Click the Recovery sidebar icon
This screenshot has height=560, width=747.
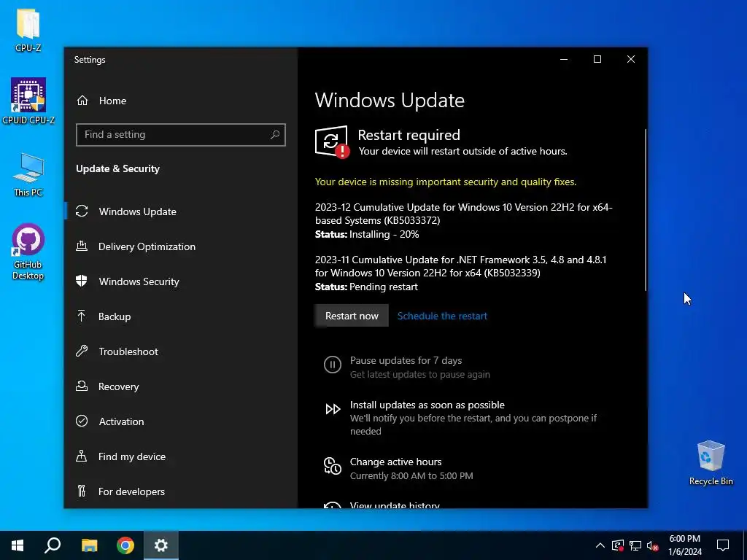82,386
